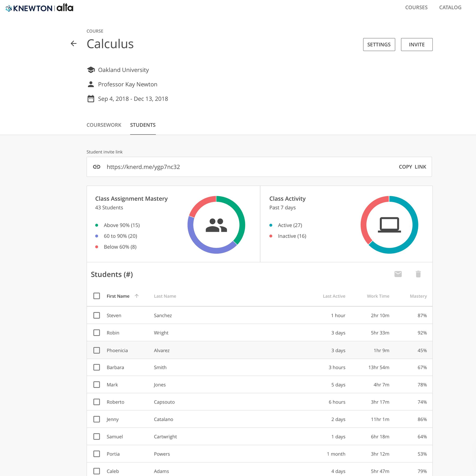This screenshot has height=476, width=476.
Task: Click the laptop icon in activity chart
Action: [x=389, y=225]
